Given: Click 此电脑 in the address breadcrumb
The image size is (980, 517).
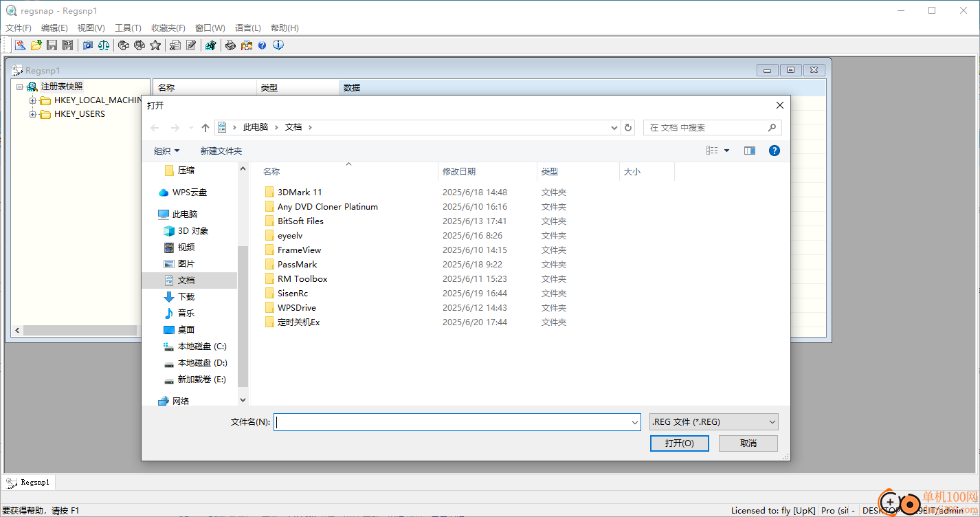Looking at the screenshot, I should (256, 127).
